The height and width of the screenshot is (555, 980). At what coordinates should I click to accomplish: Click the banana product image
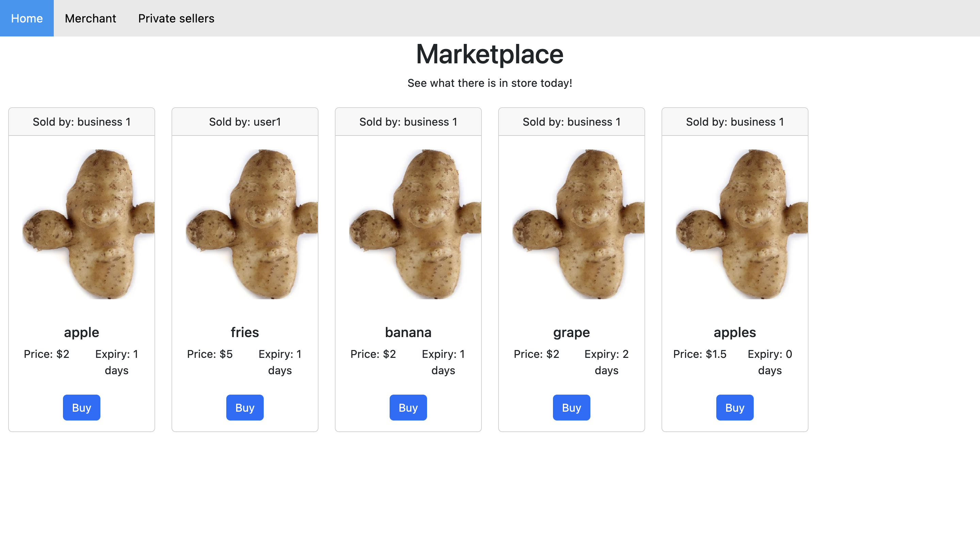pyautogui.click(x=415, y=224)
